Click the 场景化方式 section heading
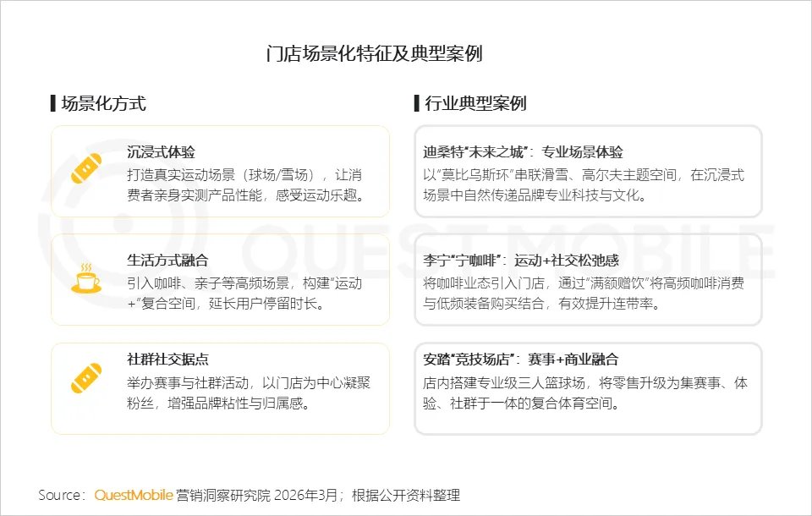The width and height of the screenshot is (812, 516). tap(103, 104)
